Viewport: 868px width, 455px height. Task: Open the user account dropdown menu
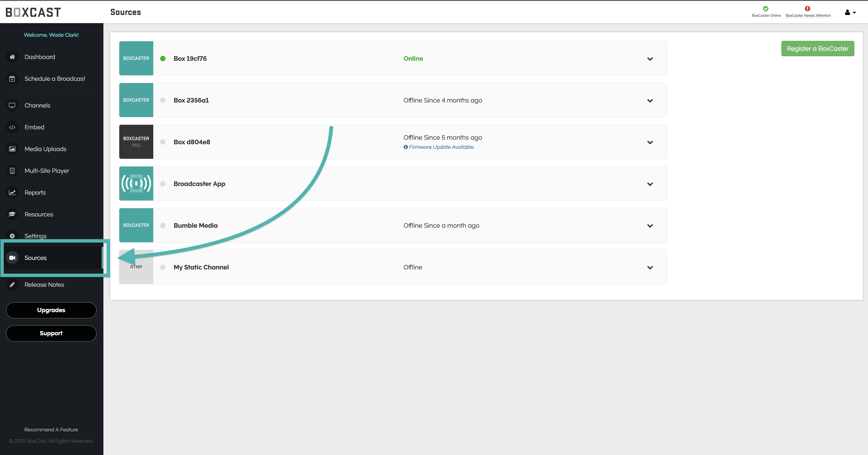pyautogui.click(x=850, y=12)
